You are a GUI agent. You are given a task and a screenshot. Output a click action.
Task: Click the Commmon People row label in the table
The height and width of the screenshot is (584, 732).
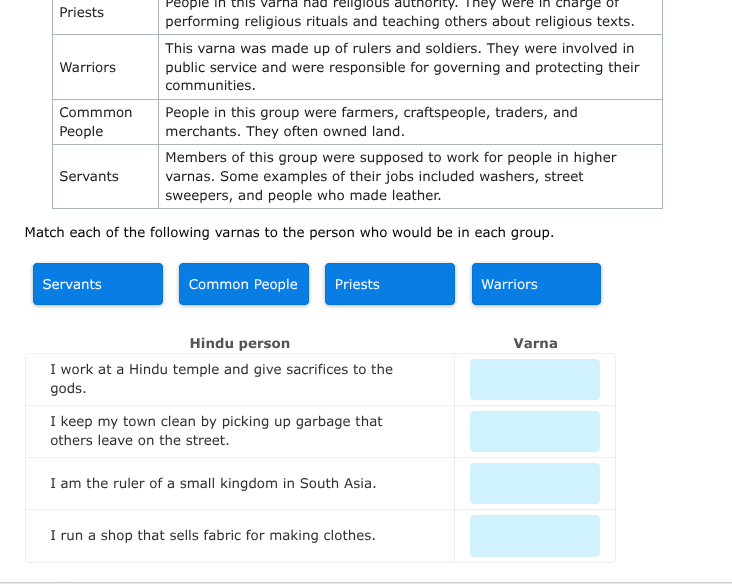tap(96, 122)
